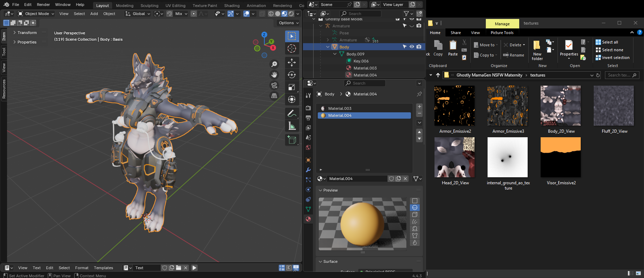This screenshot has width=644, height=278.
Task: Toggle proportional editing in viewport header
Action: (194, 14)
